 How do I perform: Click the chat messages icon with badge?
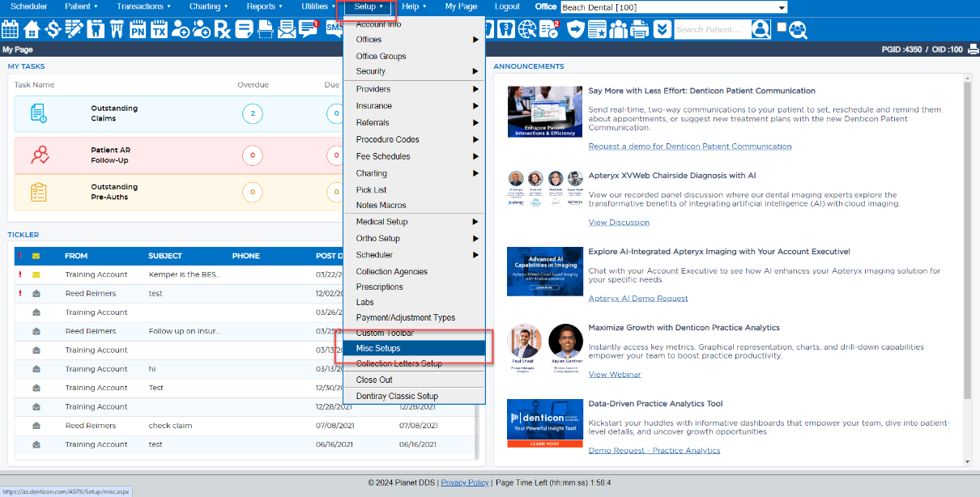(308, 29)
